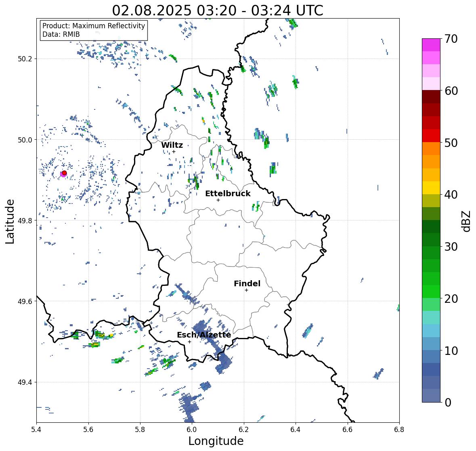Click the Latitude axis label
The image size is (476, 451).
pos(10,221)
